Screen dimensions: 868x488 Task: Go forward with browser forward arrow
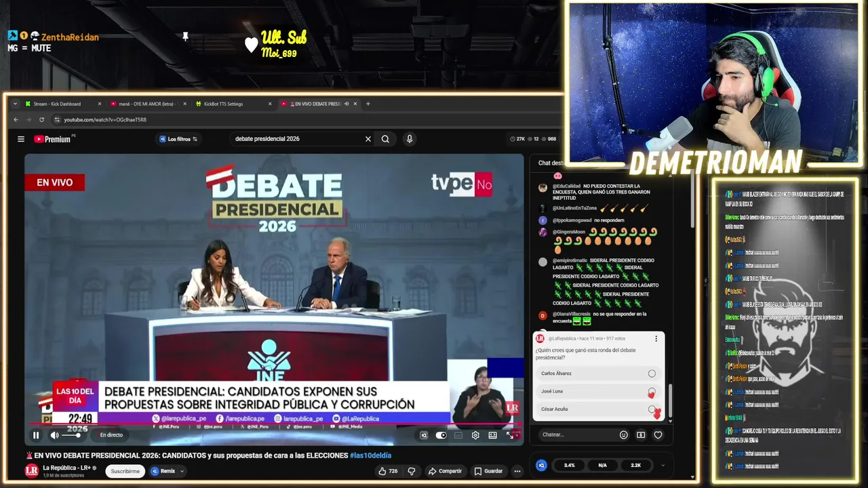click(x=28, y=120)
